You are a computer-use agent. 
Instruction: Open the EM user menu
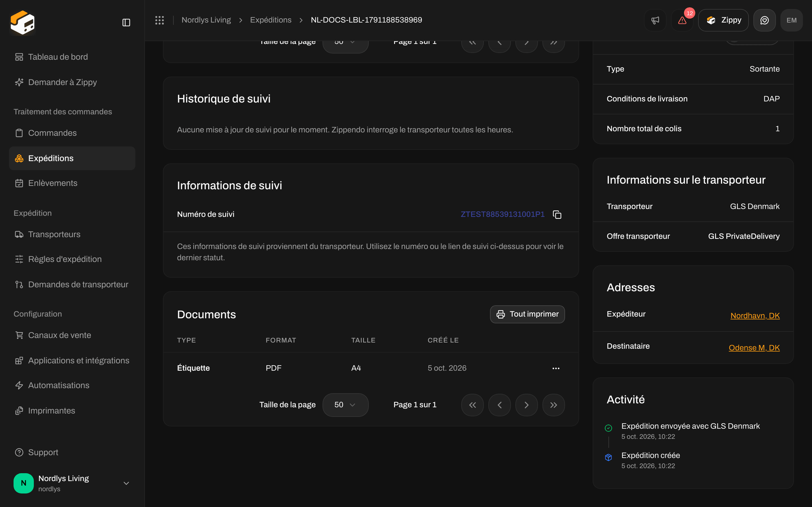click(791, 20)
